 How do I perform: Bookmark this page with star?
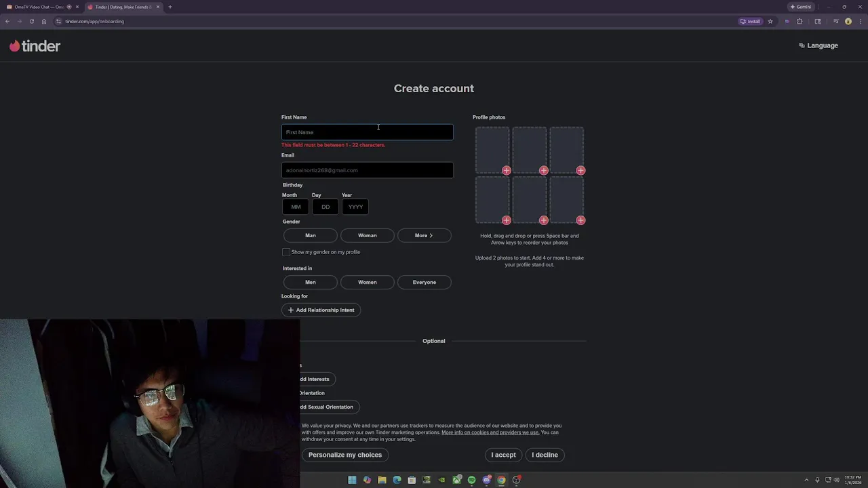click(x=770, y=21)
